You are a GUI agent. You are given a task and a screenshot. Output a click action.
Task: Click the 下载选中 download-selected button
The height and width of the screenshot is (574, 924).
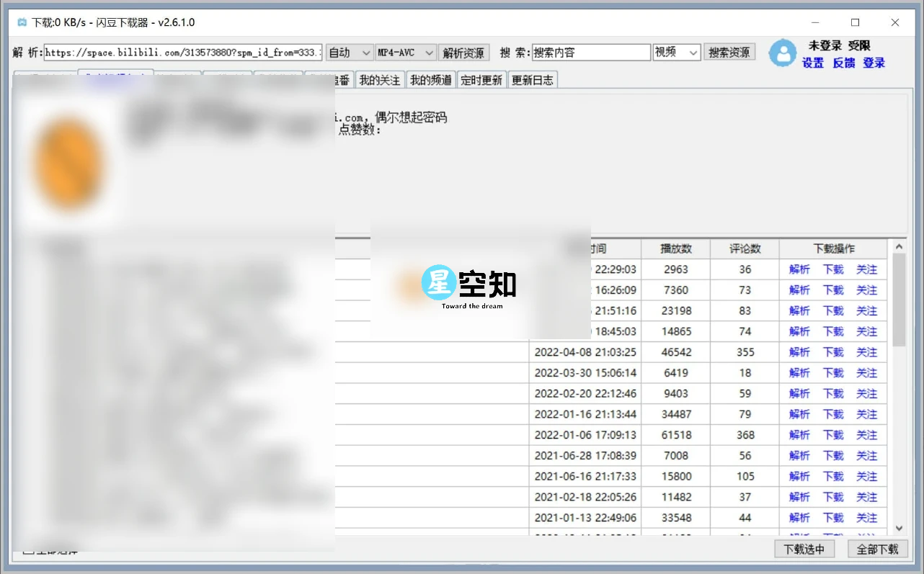tap(804, 548)
